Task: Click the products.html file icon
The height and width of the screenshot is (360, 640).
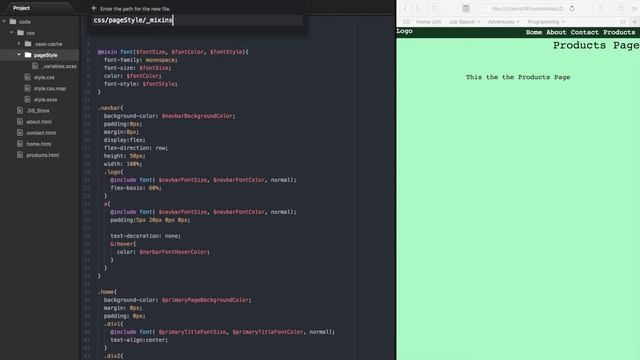Action: coord(20,155)
